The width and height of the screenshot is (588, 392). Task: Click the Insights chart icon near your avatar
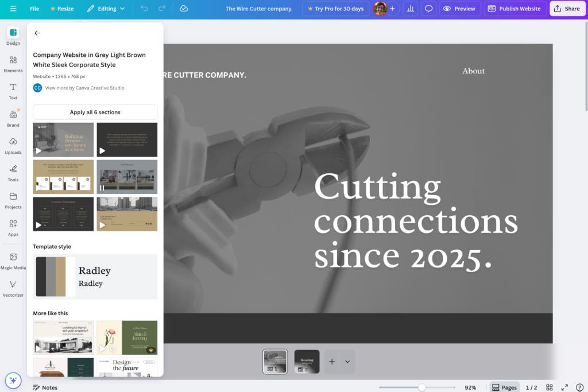(x=412, y=9)
